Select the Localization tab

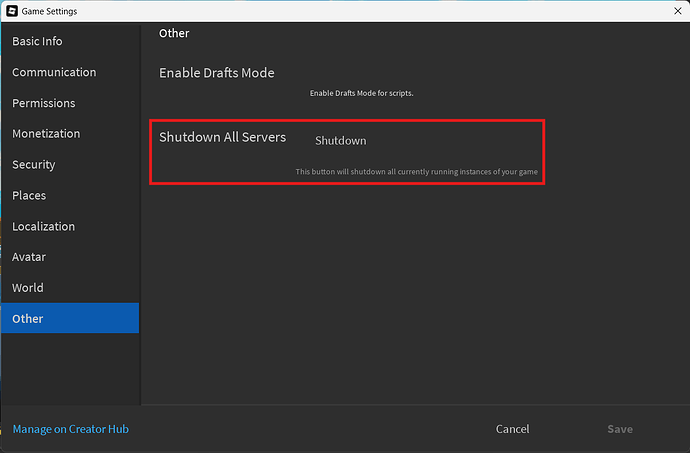pos(70,226)
